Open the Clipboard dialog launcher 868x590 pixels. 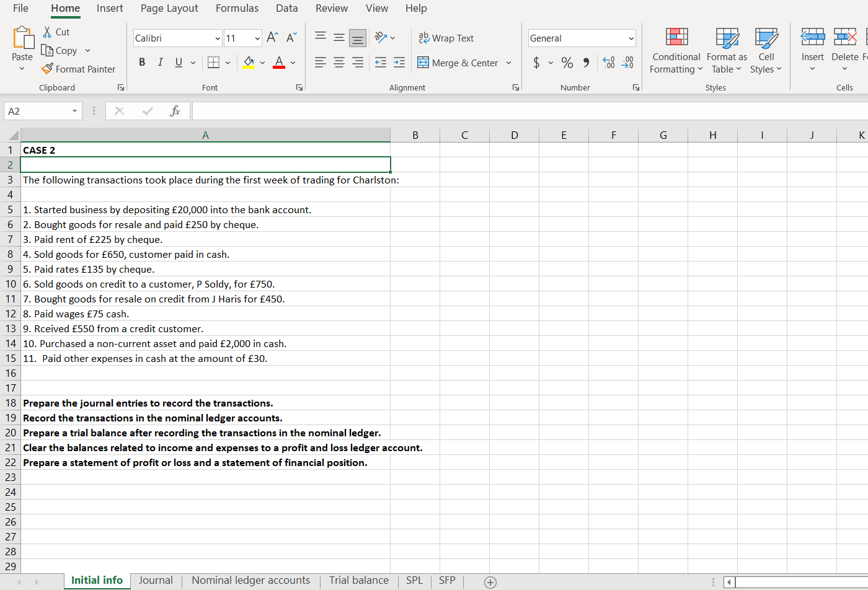(x=121, y=87)
